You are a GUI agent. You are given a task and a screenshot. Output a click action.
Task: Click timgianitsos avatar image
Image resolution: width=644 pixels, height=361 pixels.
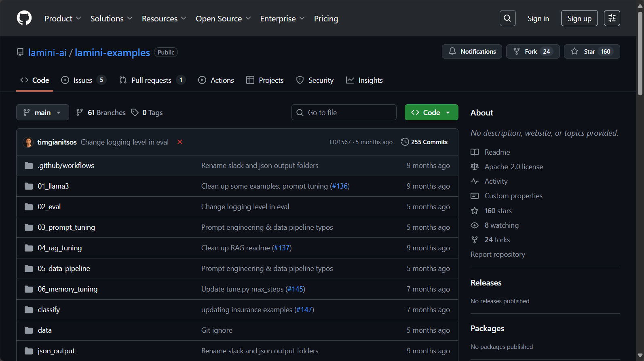(28, 142)
